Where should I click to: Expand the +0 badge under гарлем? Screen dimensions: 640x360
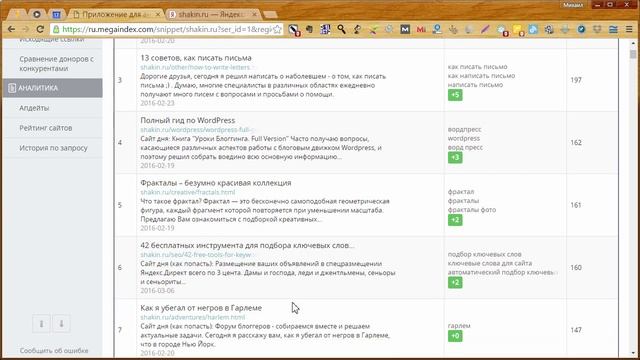[455, 336]
